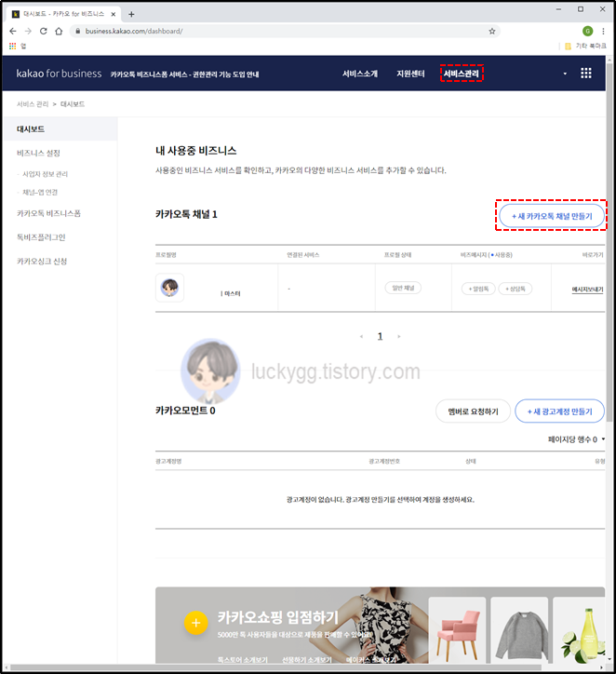Image resolution: width=616 pixels, height=674 pixels.
Task: Go to previous page of channel list
Action: pyautogui.click(x=361, y=337)
